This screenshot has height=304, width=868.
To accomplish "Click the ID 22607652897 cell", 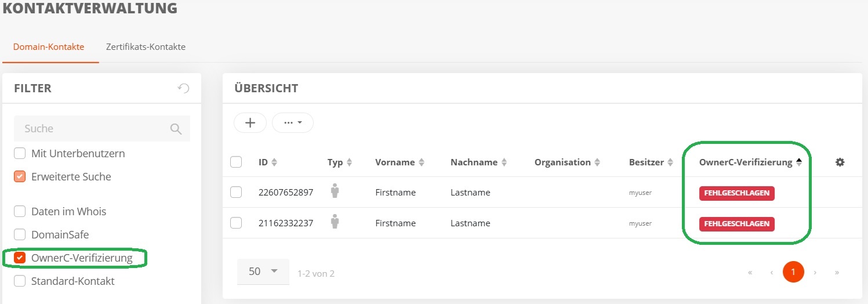I will [286, 193].
